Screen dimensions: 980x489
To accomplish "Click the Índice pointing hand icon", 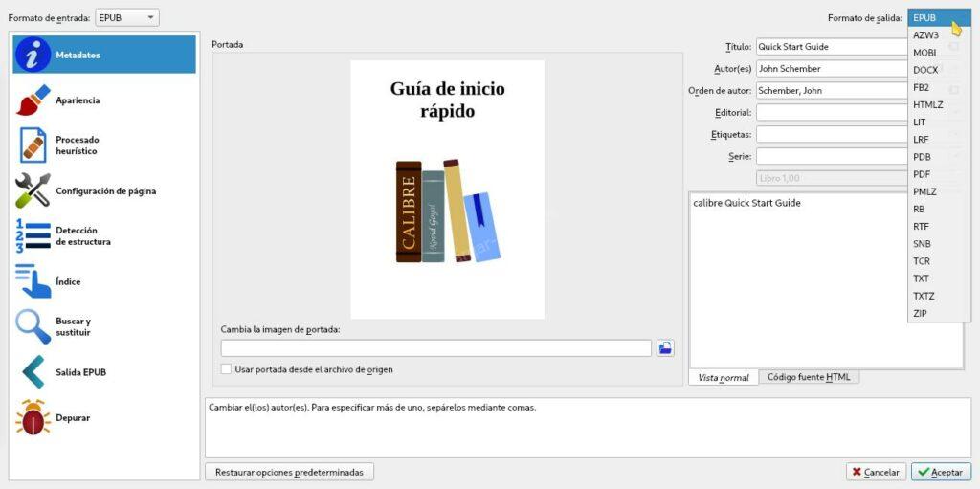I will pos(33,281).
